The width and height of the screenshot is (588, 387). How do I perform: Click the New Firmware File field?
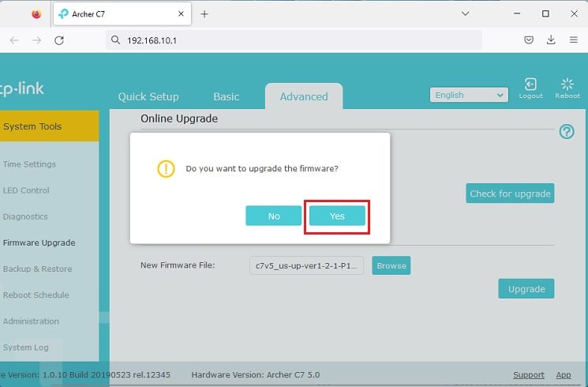click(306, 265)
